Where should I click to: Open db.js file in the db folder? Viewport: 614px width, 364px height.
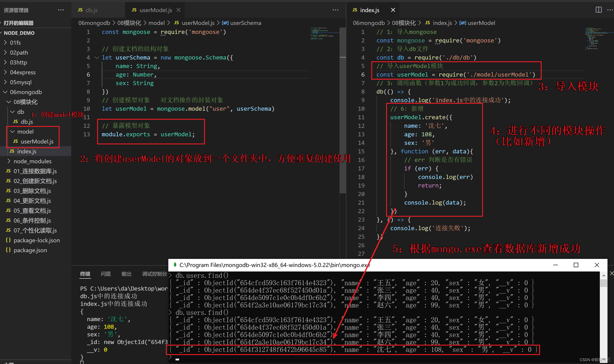27,122
